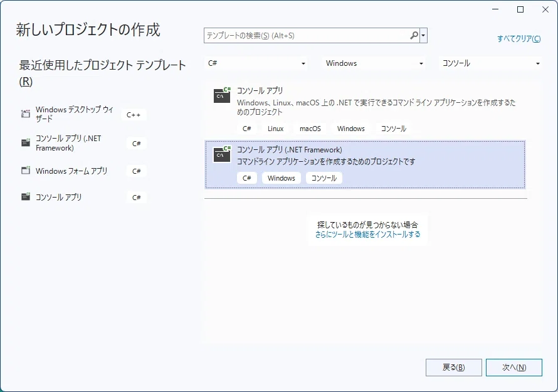Click the 戻る(B) button

click(x=454, y=368)
